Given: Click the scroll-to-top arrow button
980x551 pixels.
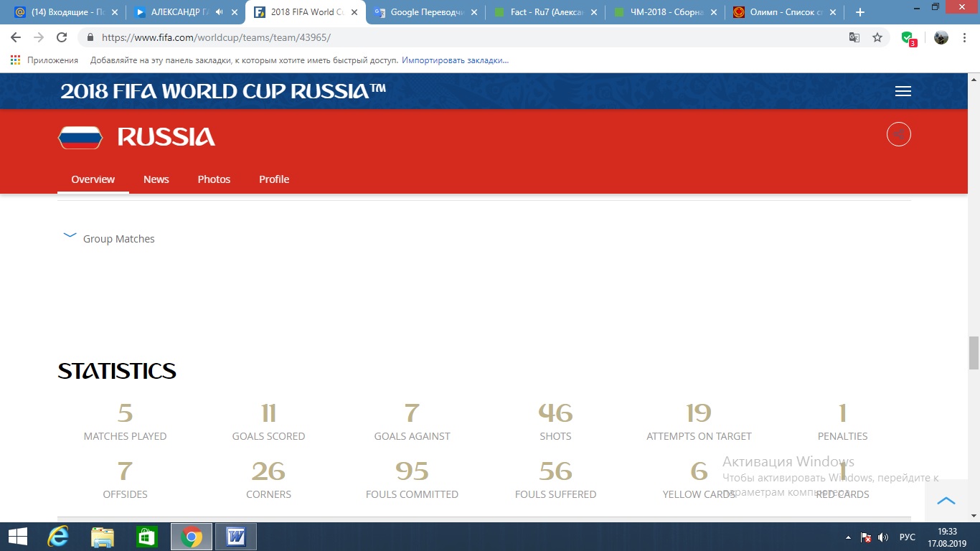Looking at the screenshot, I should click(946, 501).
